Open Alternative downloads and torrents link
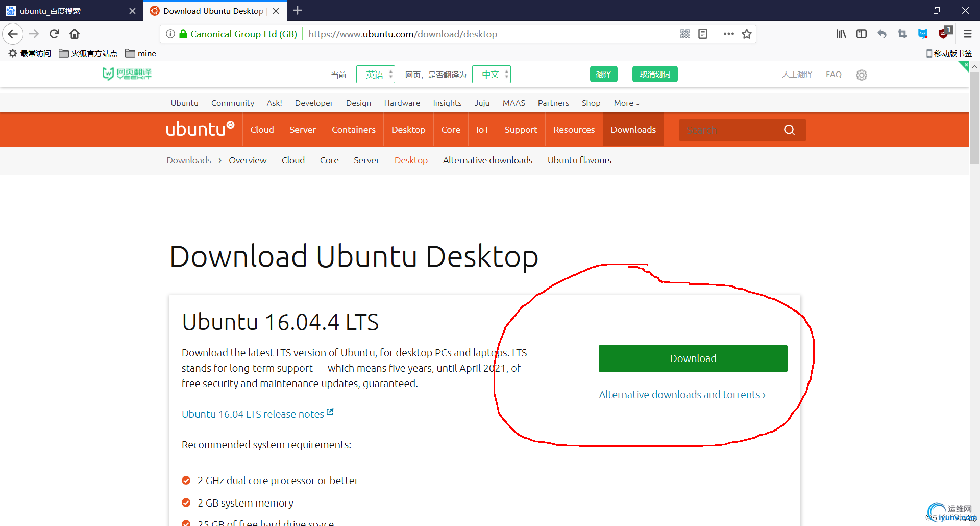Viewport: 980px width, 526px height. pos(682,395)
